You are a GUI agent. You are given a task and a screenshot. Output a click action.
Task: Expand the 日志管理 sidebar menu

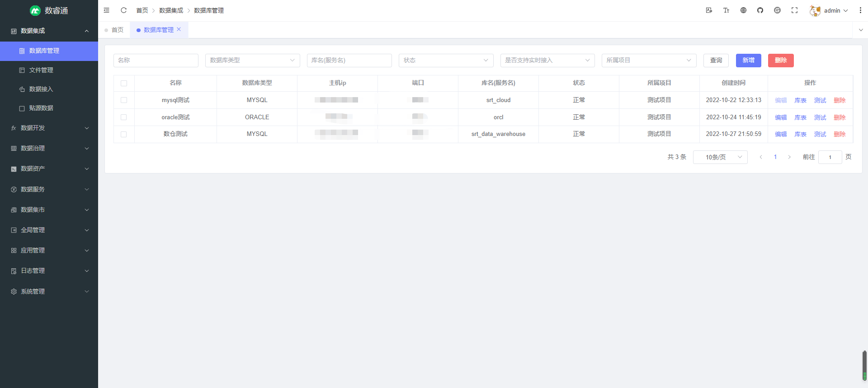click(49, 271)
